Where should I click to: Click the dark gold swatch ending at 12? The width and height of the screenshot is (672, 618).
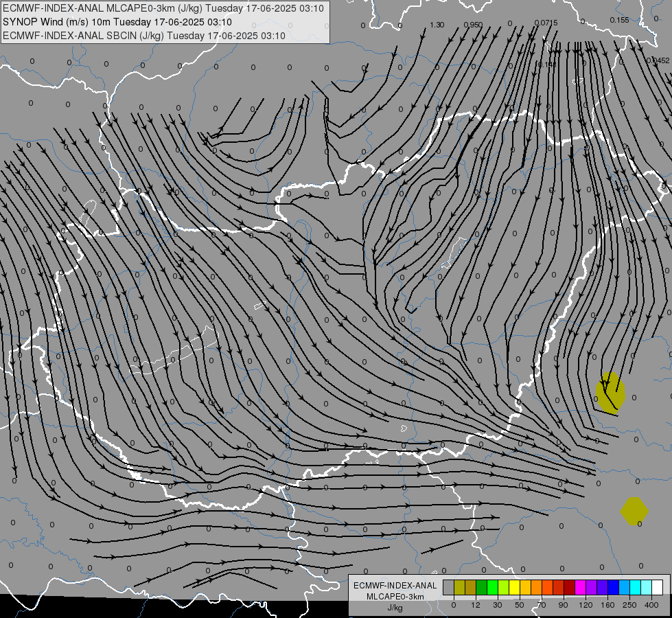(x=471, y=587)
